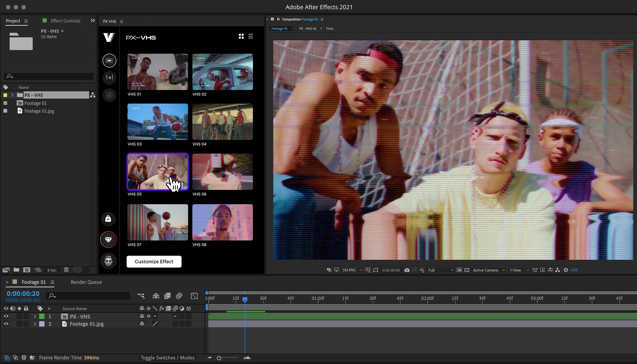The width and height of the screenshot is (637, 364).
Task: Toggle the transparency grid in viewer
Action: 467,270
